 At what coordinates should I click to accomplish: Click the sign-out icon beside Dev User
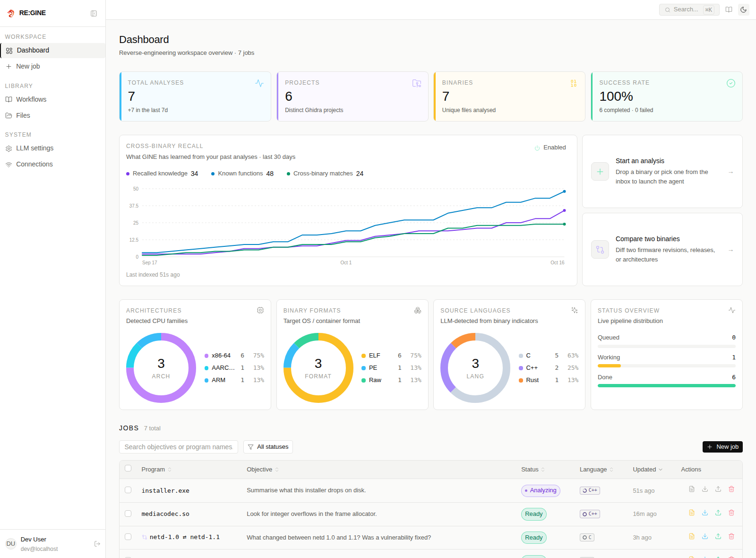[97, 544]
